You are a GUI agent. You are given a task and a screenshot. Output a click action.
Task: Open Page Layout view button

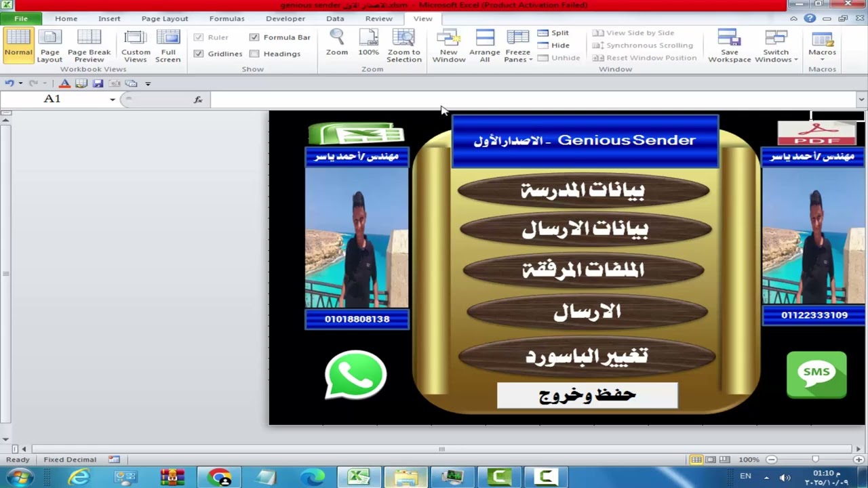coord(50,45)
